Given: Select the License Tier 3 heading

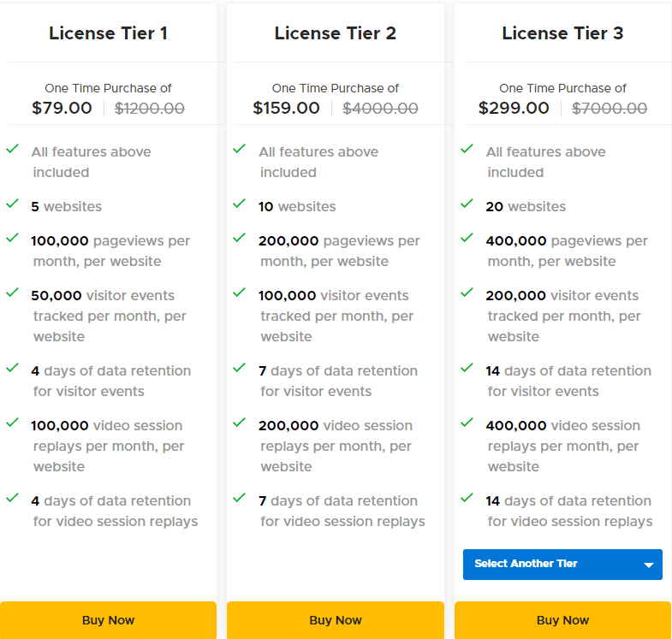Looking at the screenshot, I should [562, 33].
